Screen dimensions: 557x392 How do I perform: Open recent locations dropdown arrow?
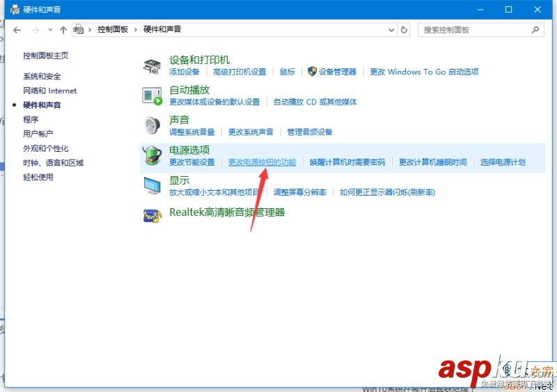pos(50,30)
